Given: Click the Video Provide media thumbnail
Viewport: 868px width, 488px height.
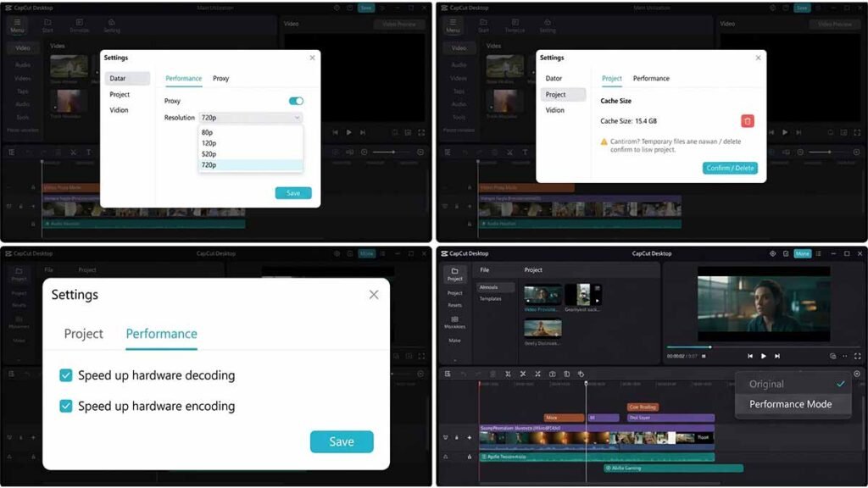Looking at the screenshot, I should [x=543, y=295].
